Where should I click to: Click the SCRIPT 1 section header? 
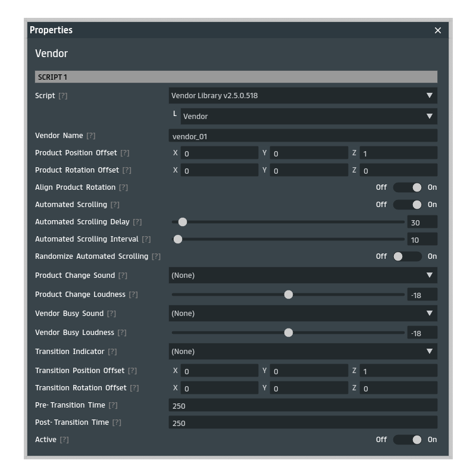click(x=236, y=77)
